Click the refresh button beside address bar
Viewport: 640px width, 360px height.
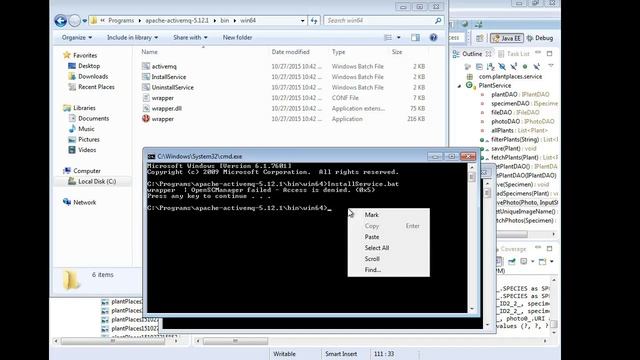[x=314, y=20]
